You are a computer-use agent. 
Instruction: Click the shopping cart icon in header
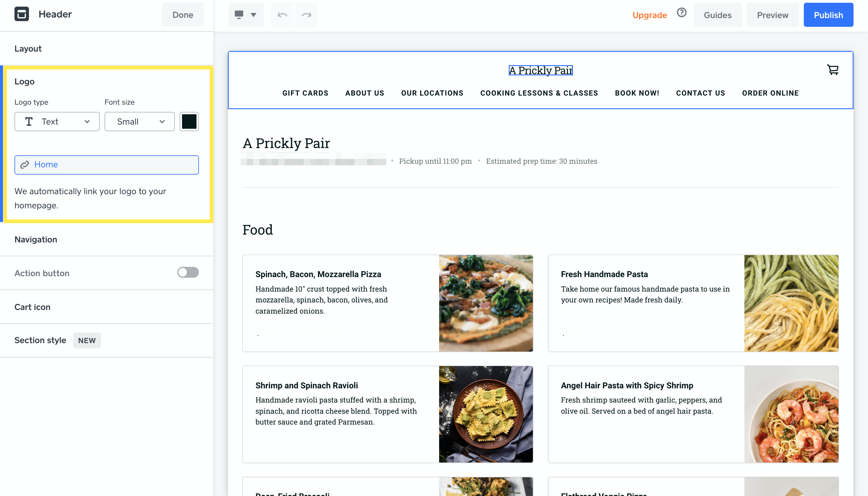pos(832,70)
